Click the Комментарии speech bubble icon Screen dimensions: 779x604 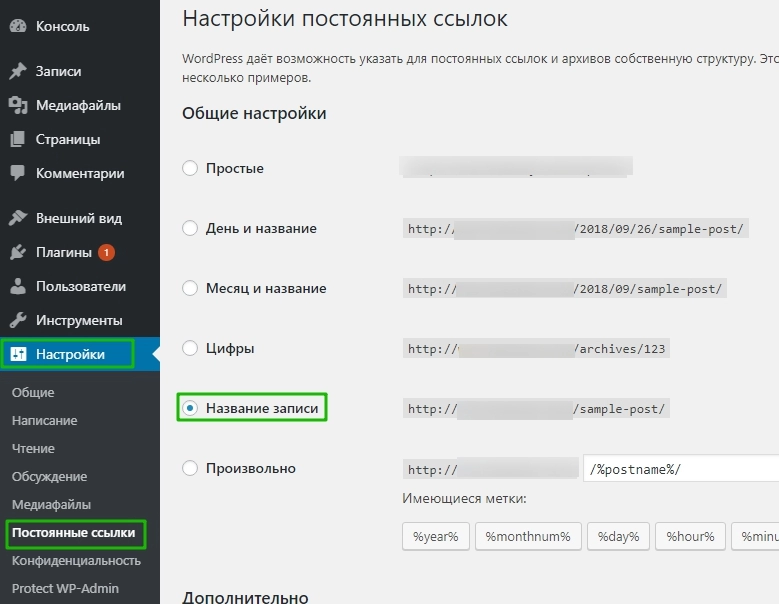pos(18,173)
